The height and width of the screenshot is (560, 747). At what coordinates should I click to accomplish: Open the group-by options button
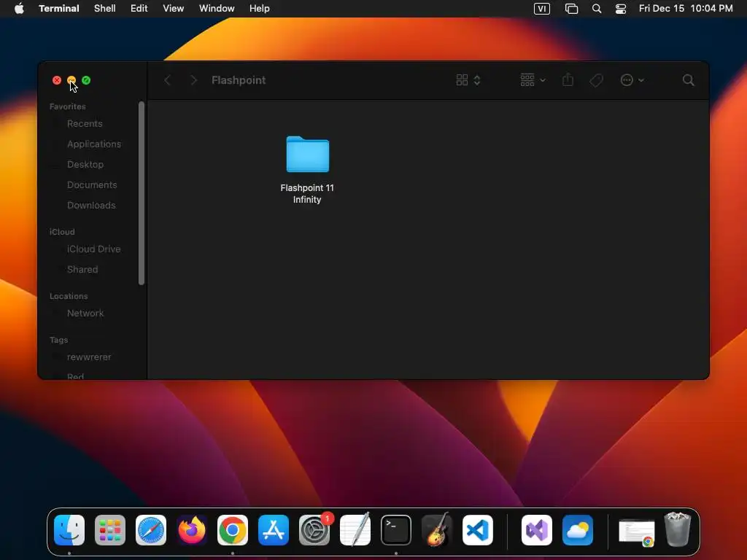pos(533,80)
